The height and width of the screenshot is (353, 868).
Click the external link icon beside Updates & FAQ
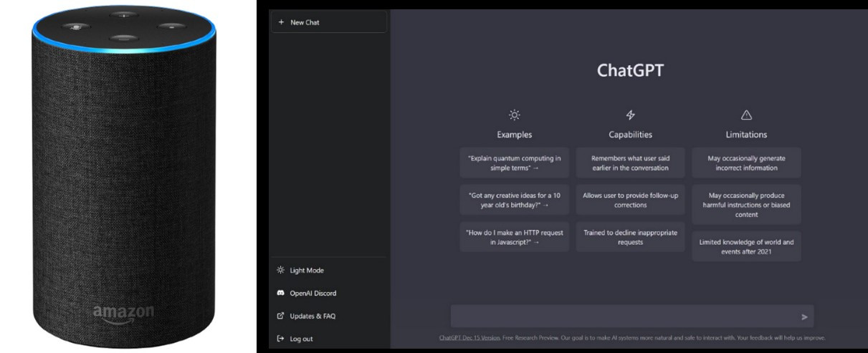tap(281, 316)
